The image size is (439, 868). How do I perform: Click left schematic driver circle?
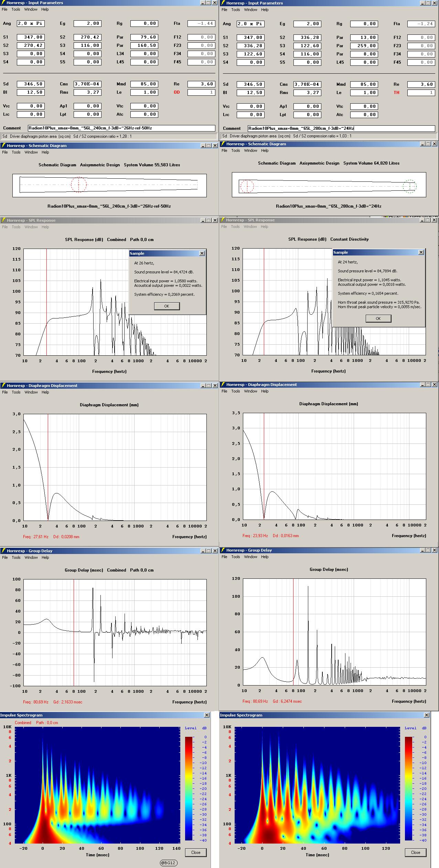[x=79, y=185]
